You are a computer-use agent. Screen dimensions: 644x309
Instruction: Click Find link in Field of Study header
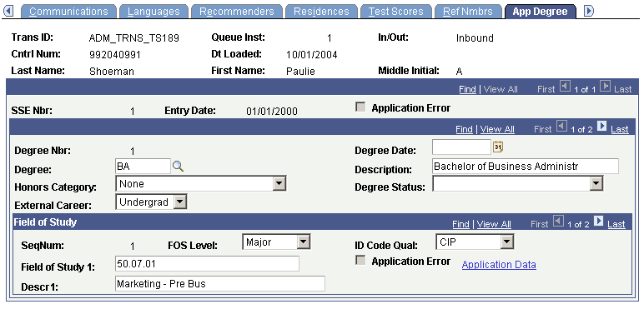460,224
